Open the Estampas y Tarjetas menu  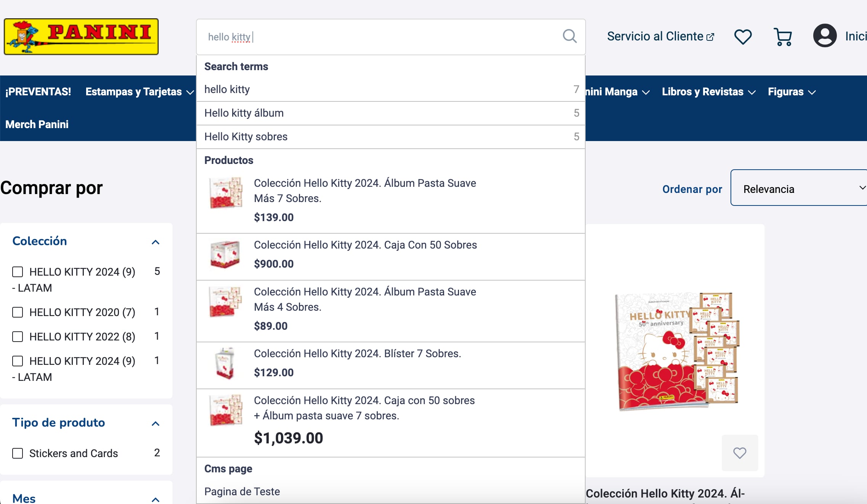click(139, 92)
